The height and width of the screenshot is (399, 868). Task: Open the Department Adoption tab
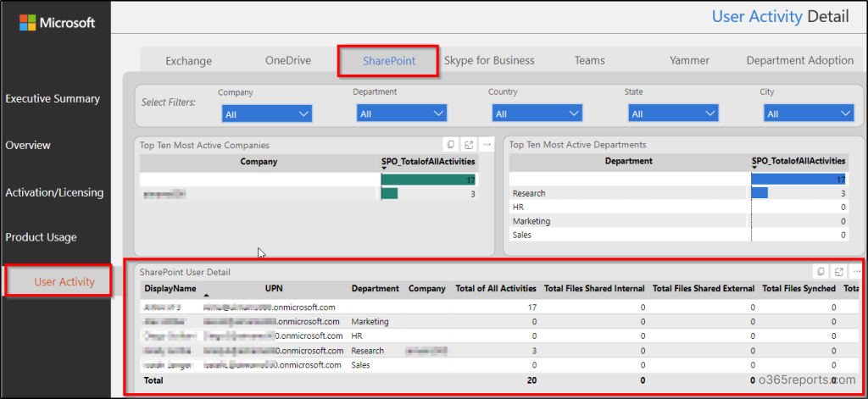point(800,60)
